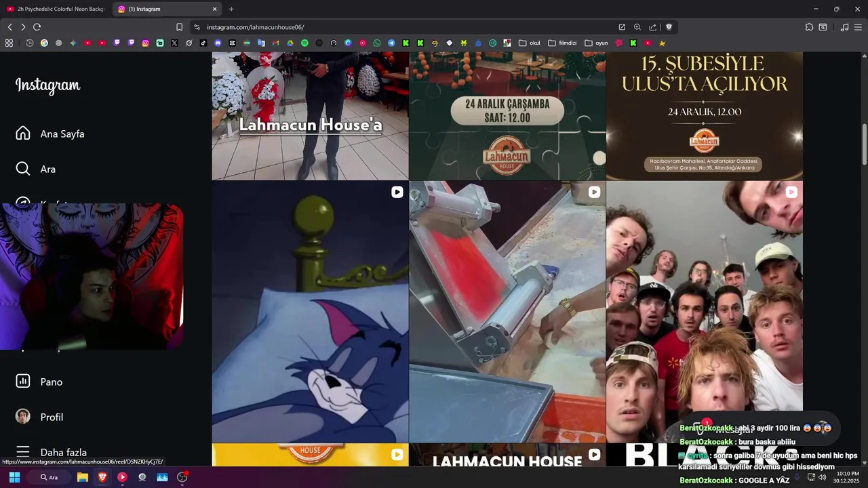Open the Tom cat sleeping reel
Image resolution: width=868 pixels, height=488 pixels.
[x=310, y=312]
